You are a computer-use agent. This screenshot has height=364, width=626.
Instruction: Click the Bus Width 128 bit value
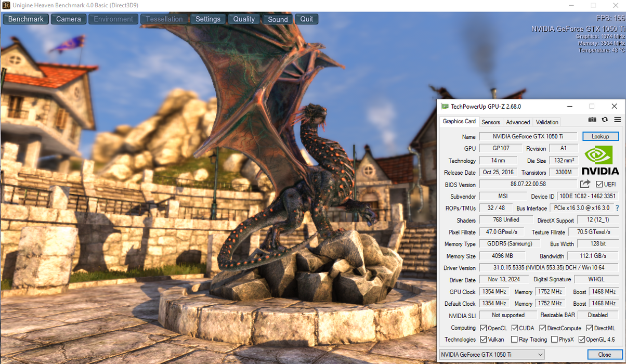click(x=598, y=244)
